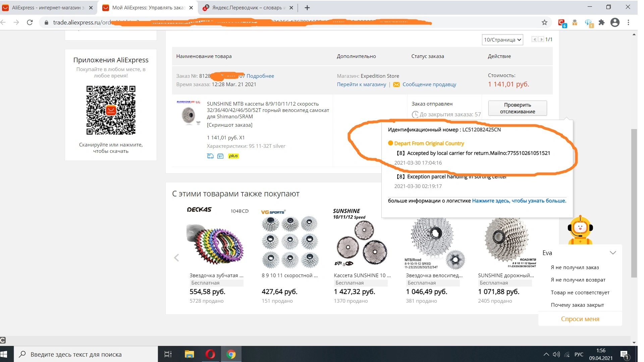Open the [Скриншот заказа] link

point(230,125)
